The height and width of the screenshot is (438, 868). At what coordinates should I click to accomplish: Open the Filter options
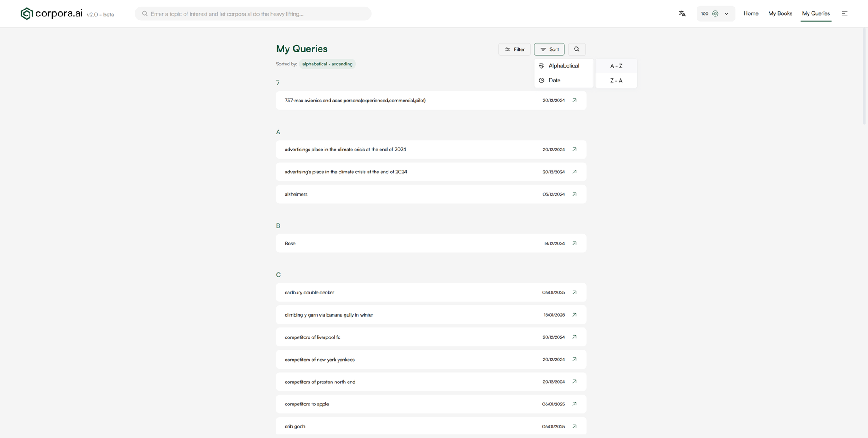pyautogui.click(x=514, y=49)
